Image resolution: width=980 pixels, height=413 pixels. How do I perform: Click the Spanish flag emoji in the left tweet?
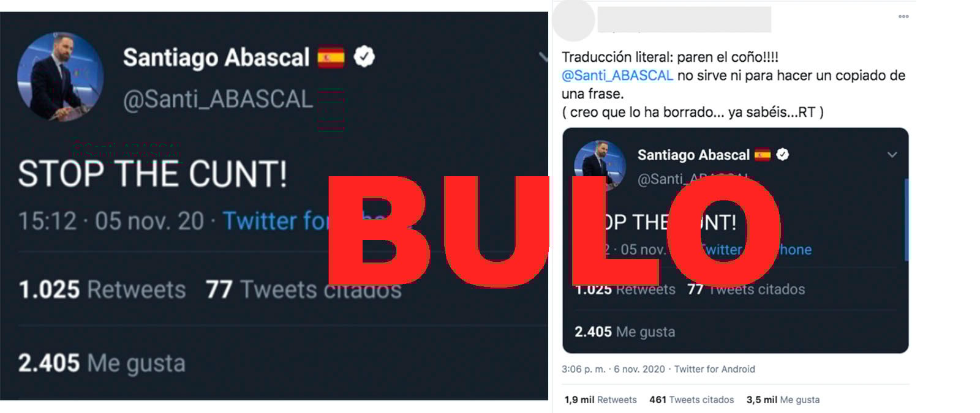click(x=331, y=58)
